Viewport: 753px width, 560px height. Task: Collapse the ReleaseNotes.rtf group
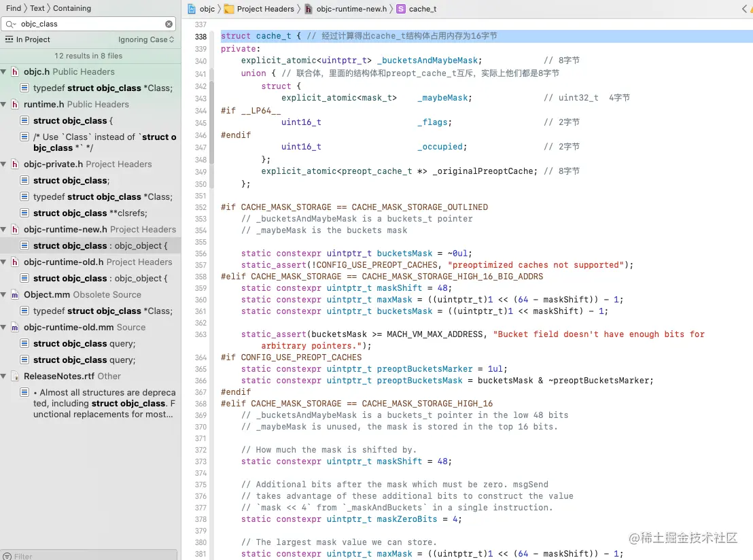tap(4, 376)
